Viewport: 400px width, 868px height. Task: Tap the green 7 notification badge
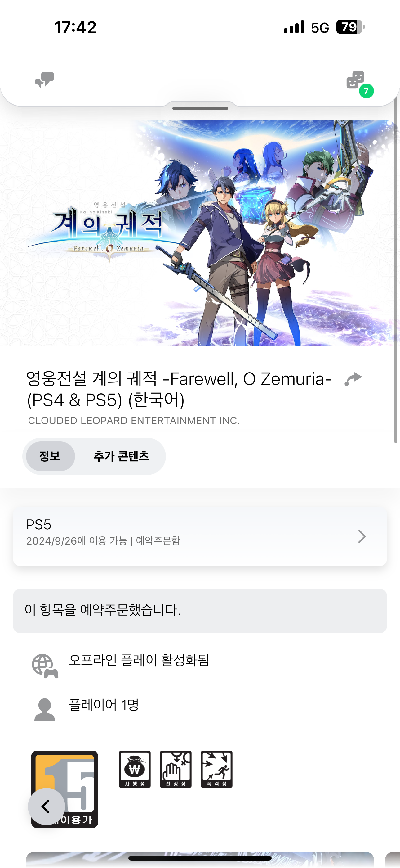(366, 91)
